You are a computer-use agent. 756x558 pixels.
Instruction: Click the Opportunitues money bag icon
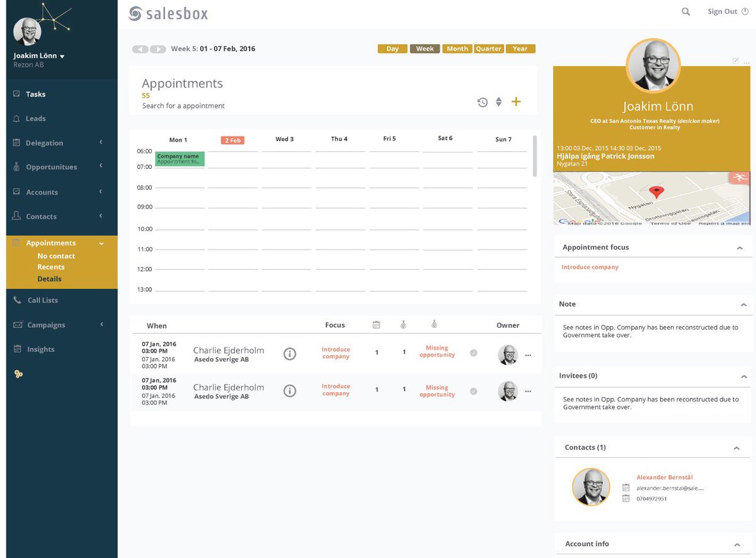(x=16, y=167)
